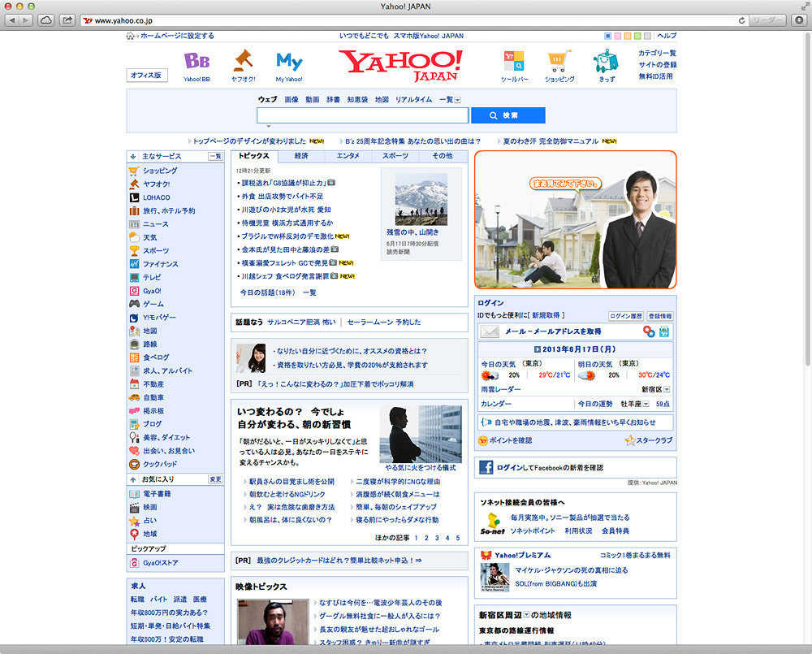This screenshot has width=812, height=654.
Task: Reload the page with the refresh icon
Action: tap(741, 20)
